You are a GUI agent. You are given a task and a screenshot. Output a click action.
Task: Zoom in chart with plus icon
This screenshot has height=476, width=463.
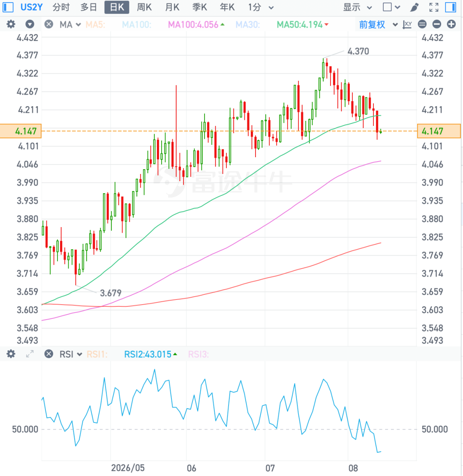tap(451, 24)
